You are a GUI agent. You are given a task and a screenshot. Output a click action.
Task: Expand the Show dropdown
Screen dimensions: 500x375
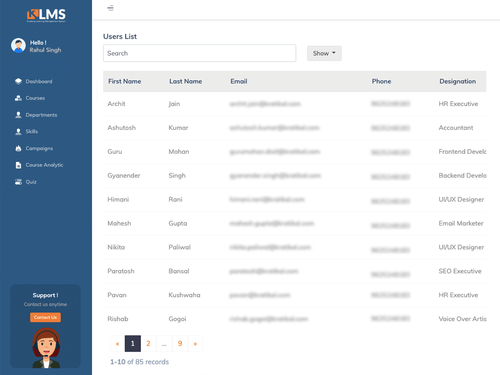point(324,53)
